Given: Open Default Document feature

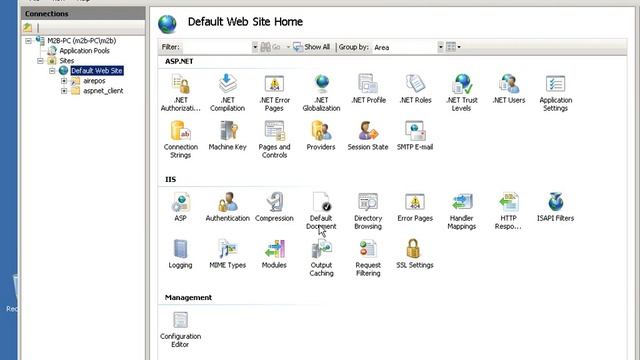Looking at the screenshot, I should click(x=321, y=211).
